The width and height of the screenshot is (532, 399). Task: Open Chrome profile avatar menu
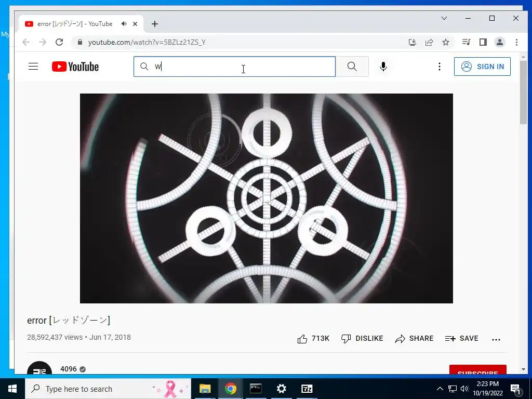tap(500, 42)
